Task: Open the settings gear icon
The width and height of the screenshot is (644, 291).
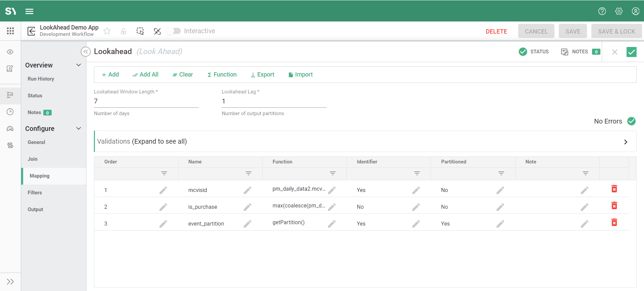Action: pos(619,11)
